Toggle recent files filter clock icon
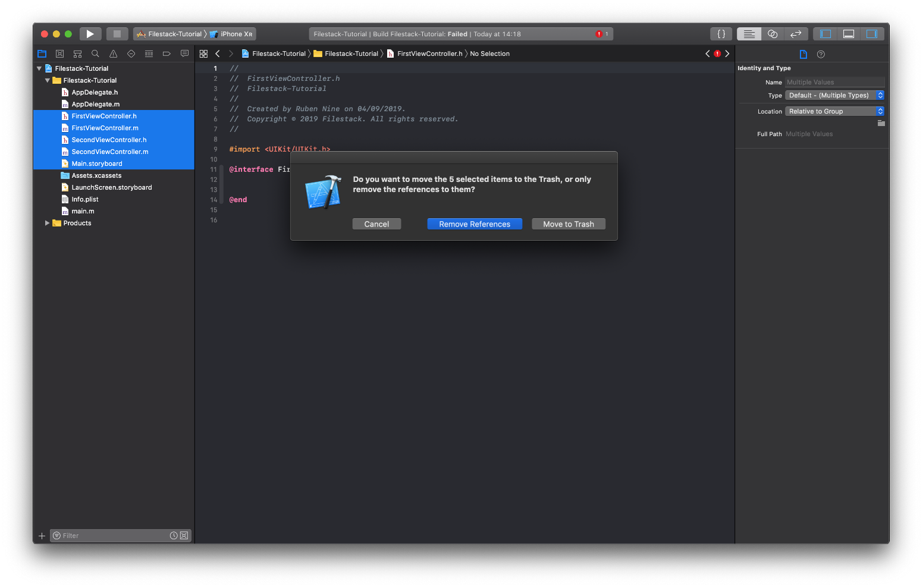The image size is (923, 588). coord(174,536)
